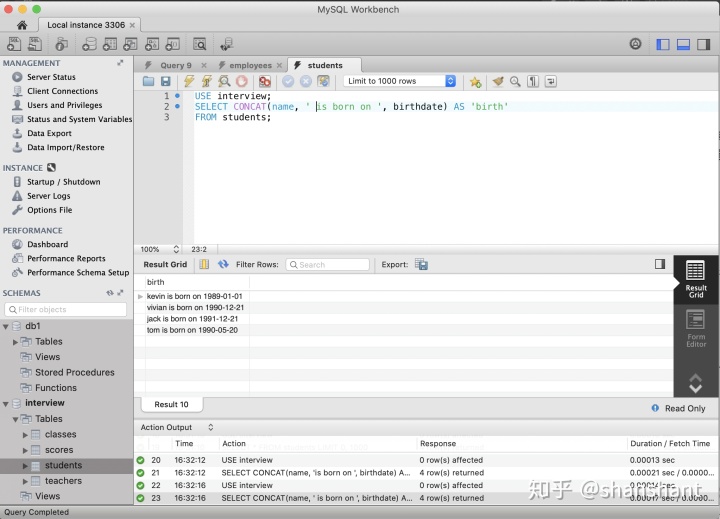Open Performance Reports

[66, 258]
